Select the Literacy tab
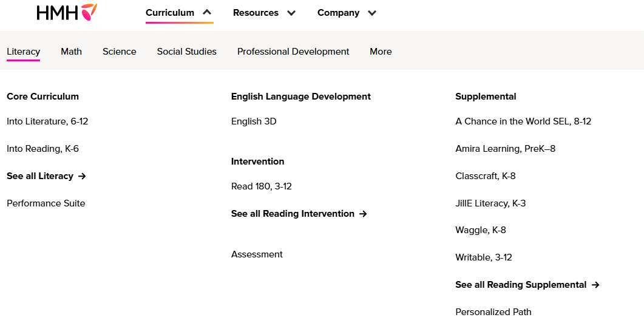The width and height of the screenshot is (644, 323). click(23, 52)
